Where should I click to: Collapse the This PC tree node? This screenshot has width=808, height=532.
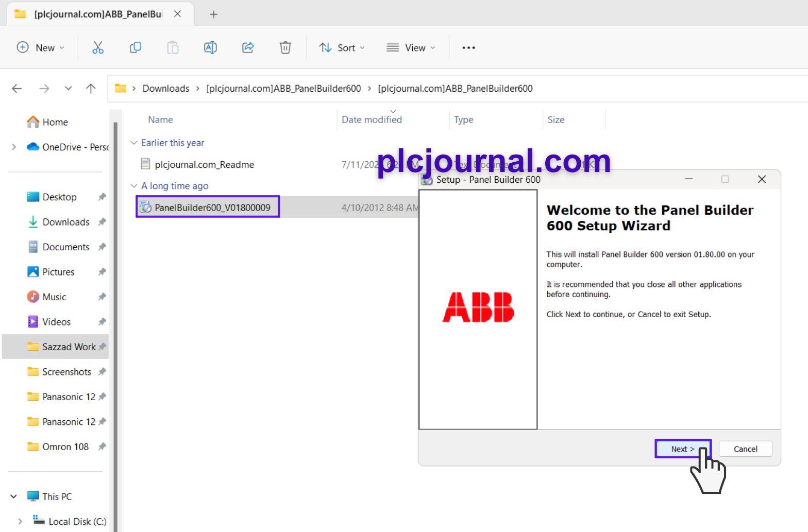14,496
